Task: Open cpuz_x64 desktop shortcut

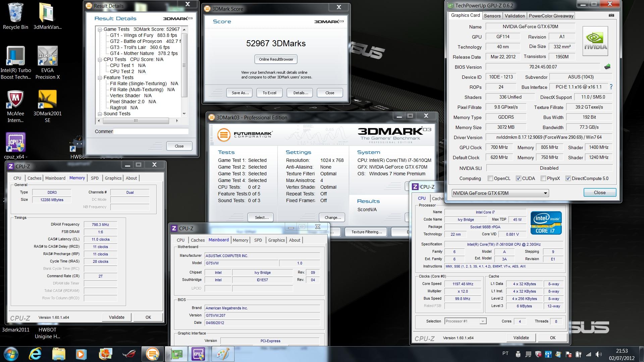Action: click(x=15, y=146)
